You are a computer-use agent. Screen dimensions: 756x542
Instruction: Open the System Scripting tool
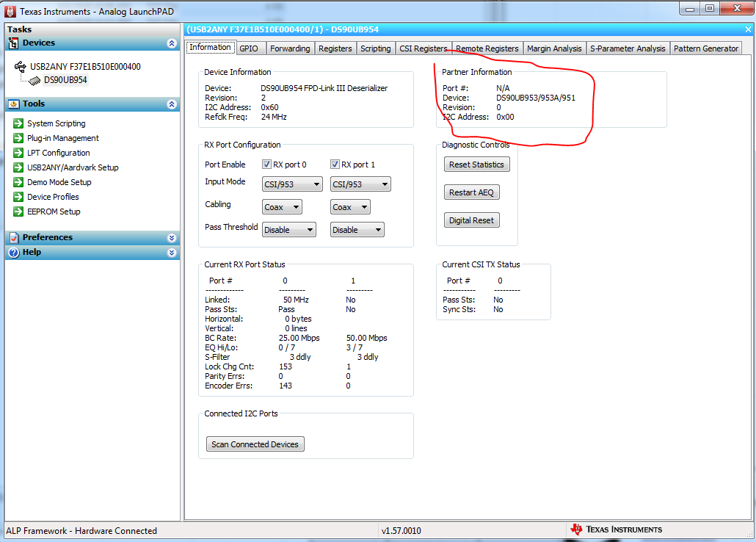(x=57, y=123)
